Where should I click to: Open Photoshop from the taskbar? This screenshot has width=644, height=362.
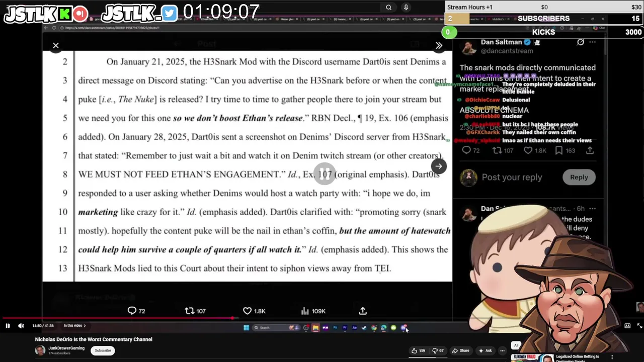[335, 328]
